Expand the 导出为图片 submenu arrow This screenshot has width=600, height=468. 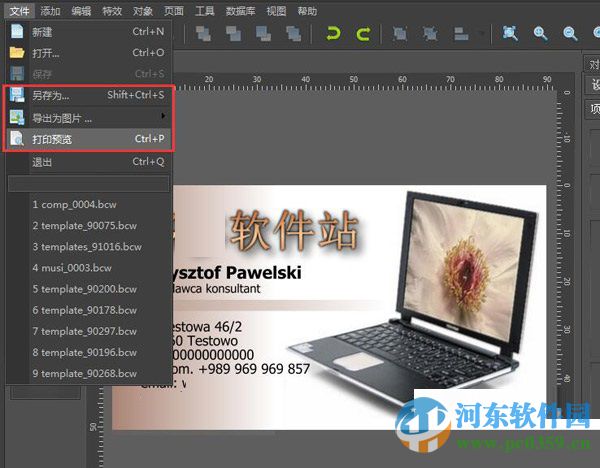[x=163, y=116]
